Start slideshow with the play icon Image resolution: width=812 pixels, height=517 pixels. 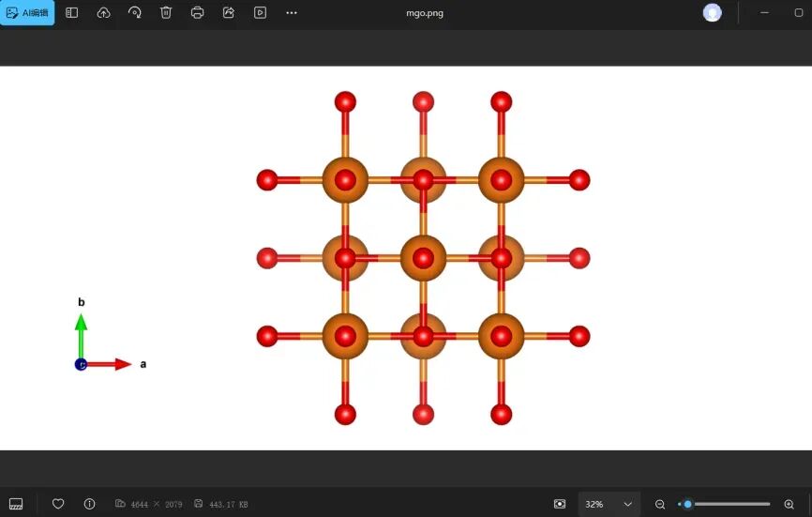click(x=260, y=13)
